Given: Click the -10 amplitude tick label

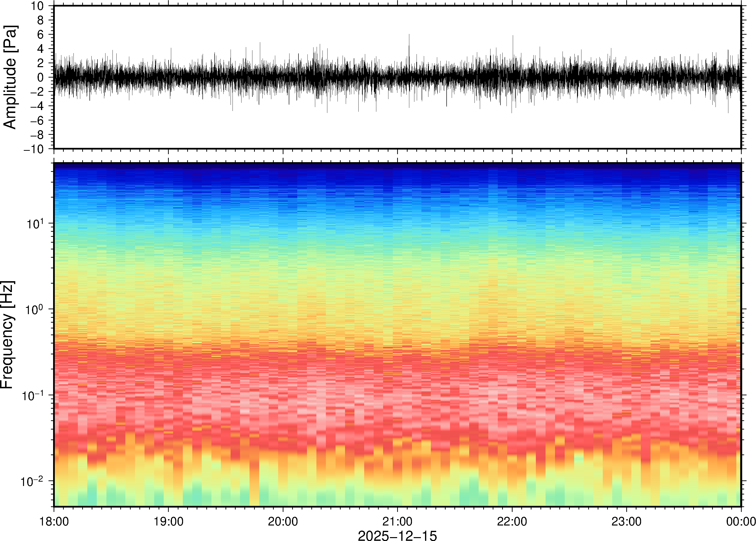Looking at the screenshot, I should click(34, 149).
